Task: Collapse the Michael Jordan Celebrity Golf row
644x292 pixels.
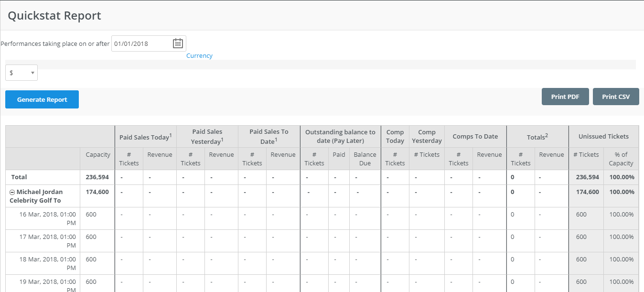Action: 12,192
